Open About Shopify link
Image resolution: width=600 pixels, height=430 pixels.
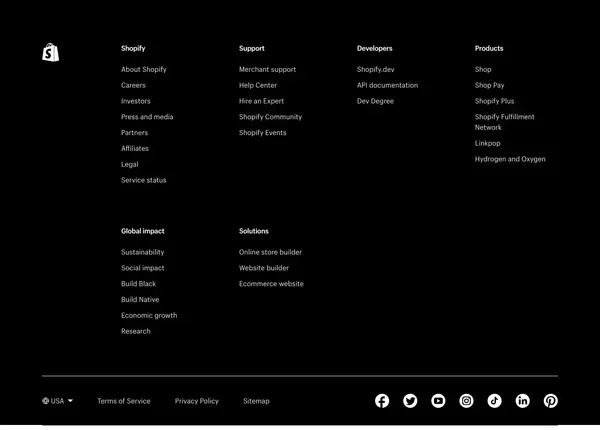coord(144,69)
